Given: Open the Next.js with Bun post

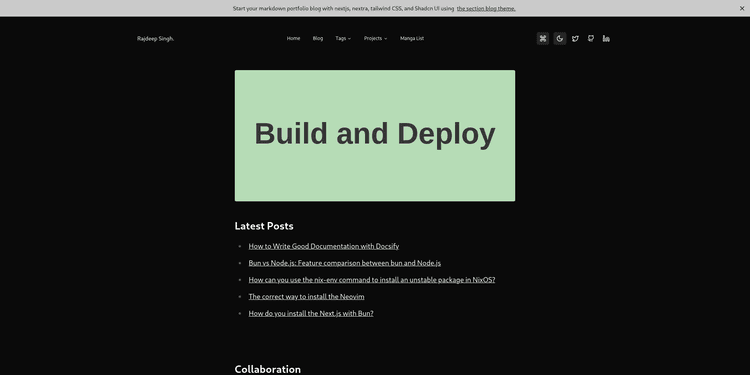Looking at the screenshot, I should pyautogui.click(x=311, y=313).
